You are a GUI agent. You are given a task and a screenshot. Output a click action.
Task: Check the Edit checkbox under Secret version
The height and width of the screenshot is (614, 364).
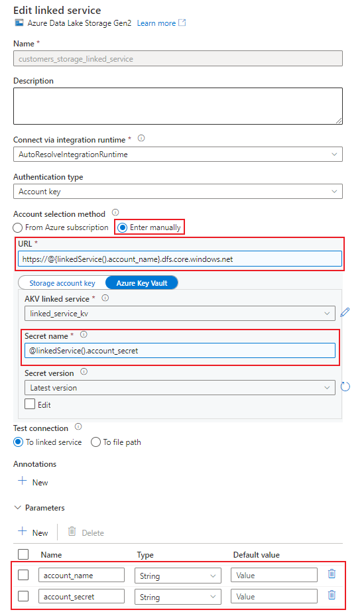30,404
